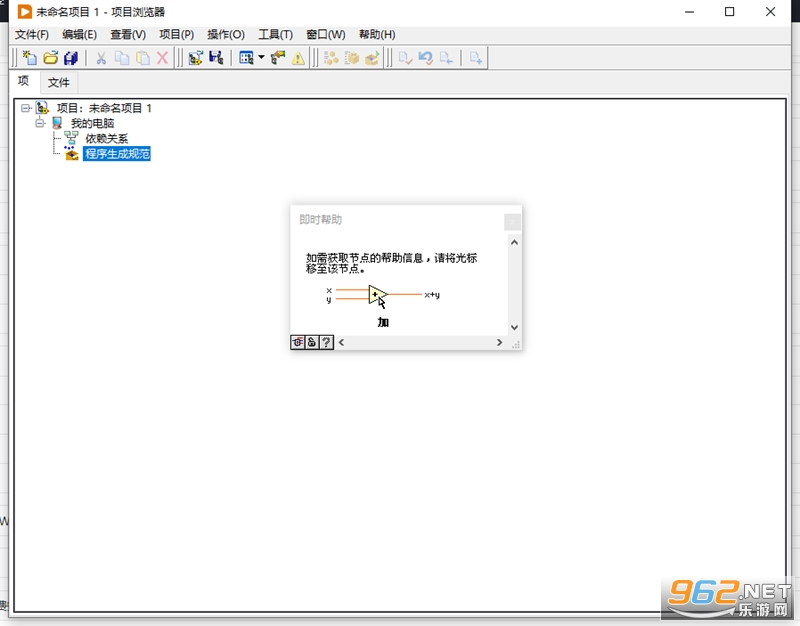Click the Save All floppy disks icon

point(71,58)
